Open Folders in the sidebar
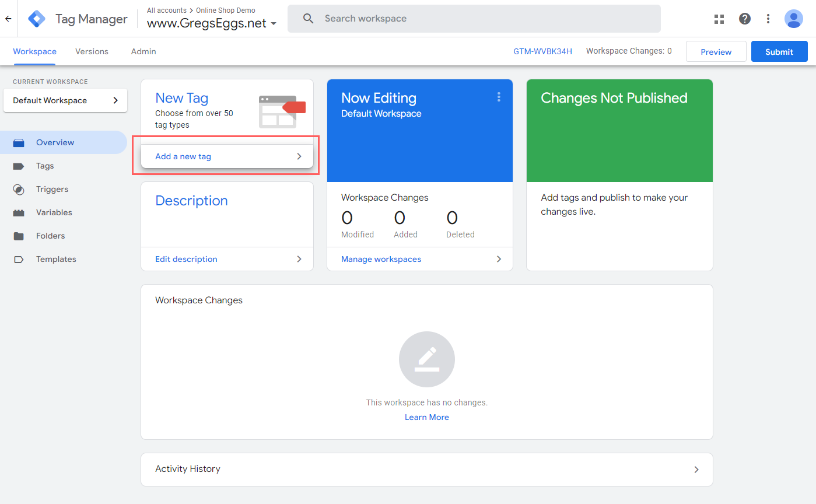Image resolution: width=816 pixels, height=504 pixels. click(x=64, y=236)
